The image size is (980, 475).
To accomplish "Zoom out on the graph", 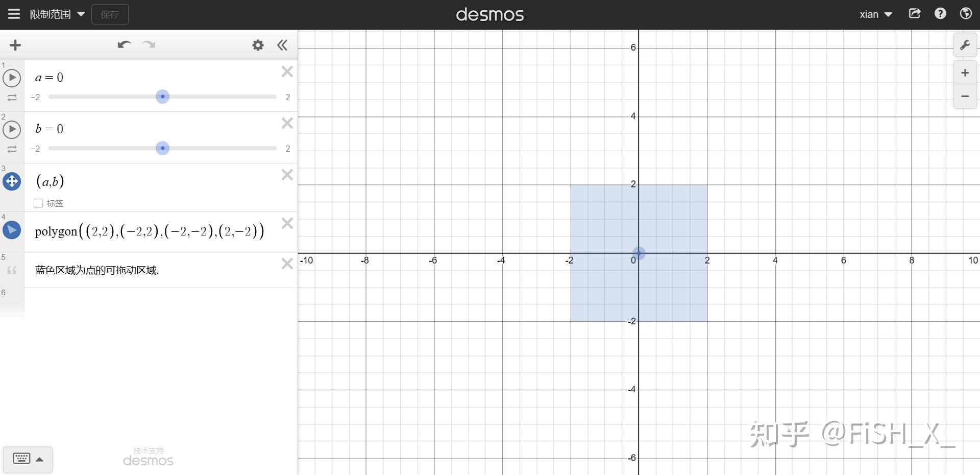I will (x=965, y=97).
